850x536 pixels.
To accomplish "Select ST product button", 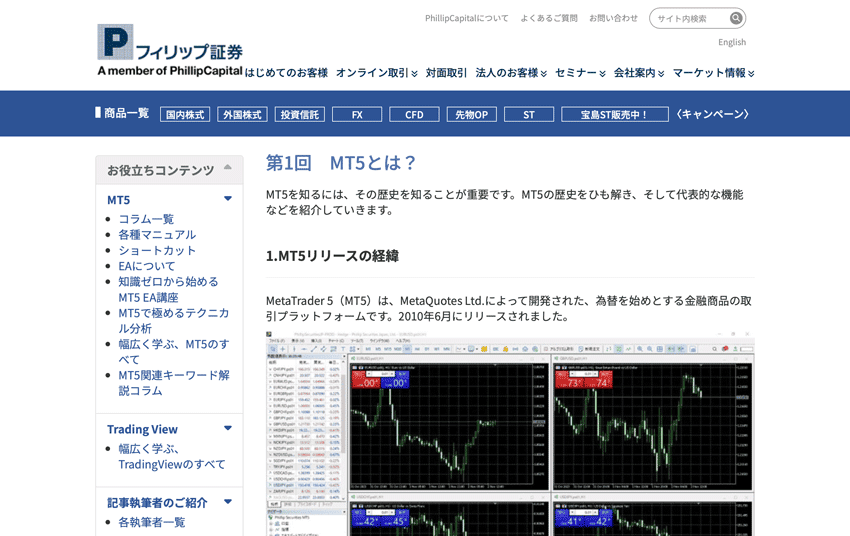I will 529,114.
